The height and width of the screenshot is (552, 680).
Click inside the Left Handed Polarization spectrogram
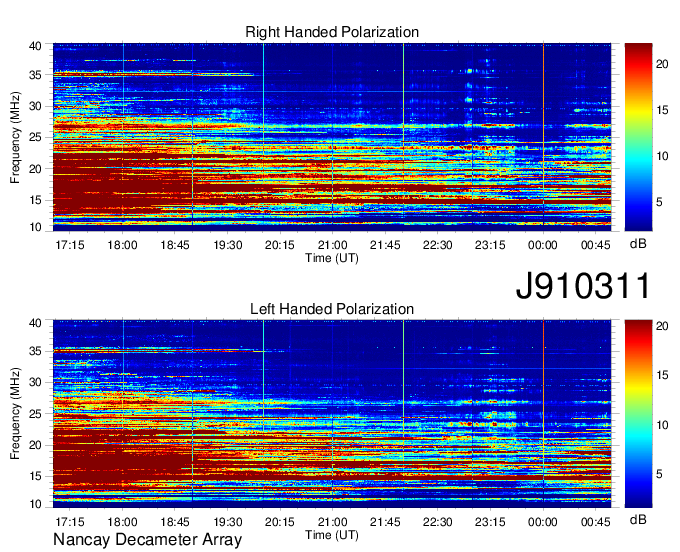point(332,414)
